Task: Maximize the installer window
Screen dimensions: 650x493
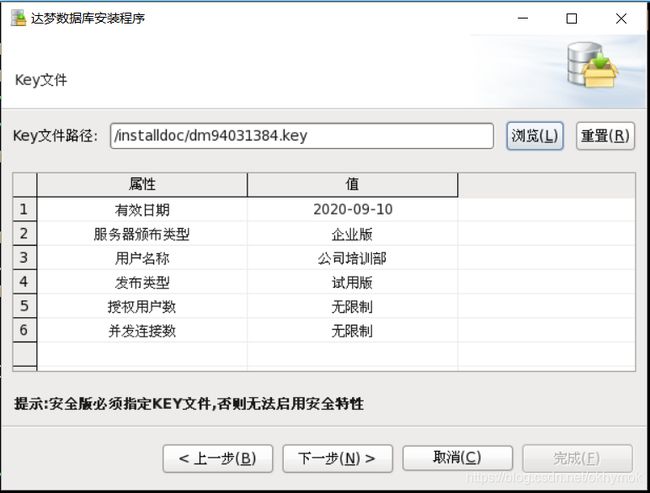Action: 571,18
